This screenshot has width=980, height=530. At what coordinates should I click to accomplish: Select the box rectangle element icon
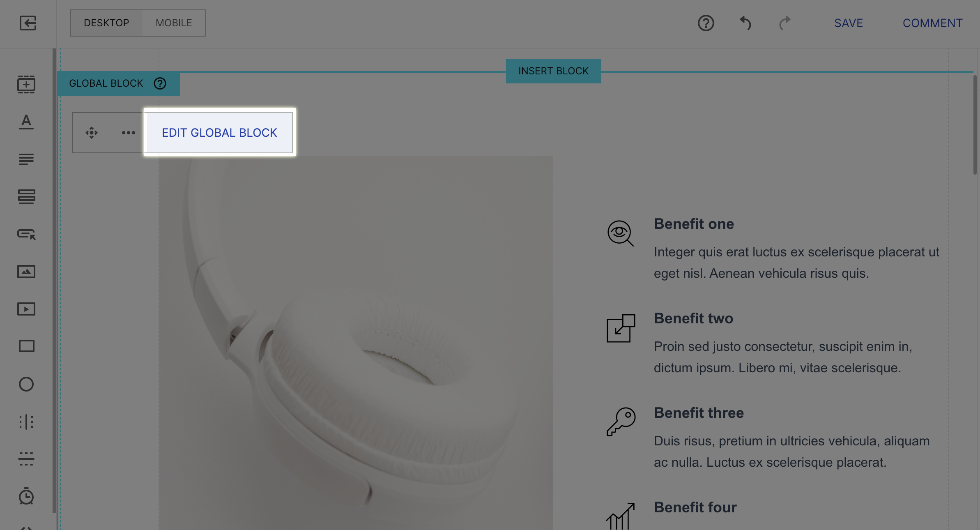26,346
